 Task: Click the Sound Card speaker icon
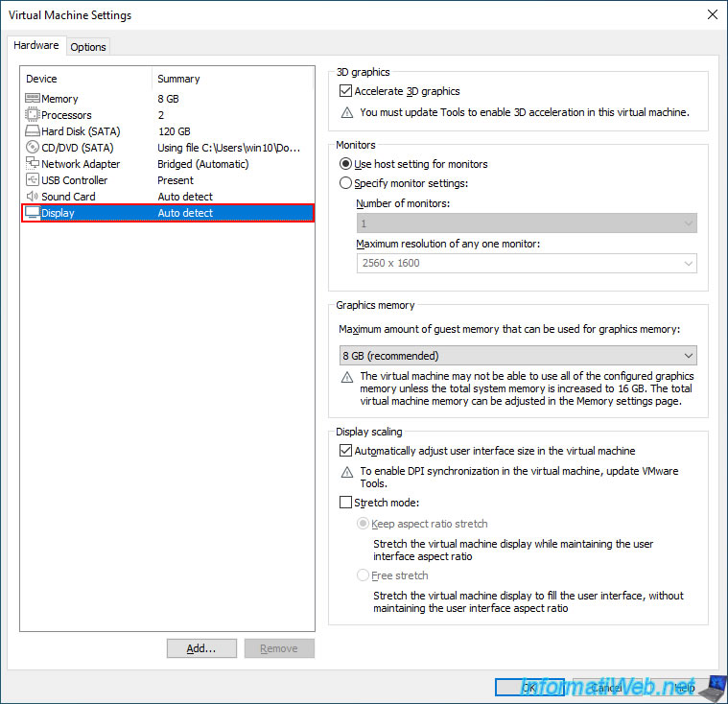point(33,196)
